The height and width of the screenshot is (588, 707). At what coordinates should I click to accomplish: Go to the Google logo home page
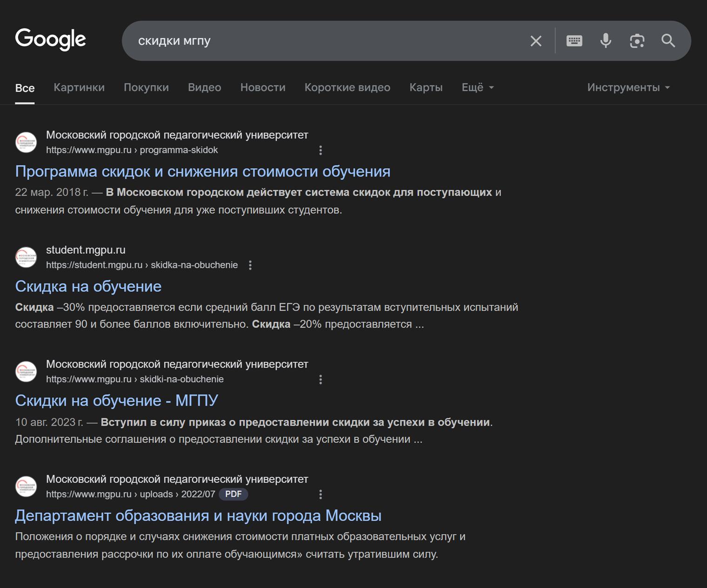pyautogui.click(x=51, y=40)
